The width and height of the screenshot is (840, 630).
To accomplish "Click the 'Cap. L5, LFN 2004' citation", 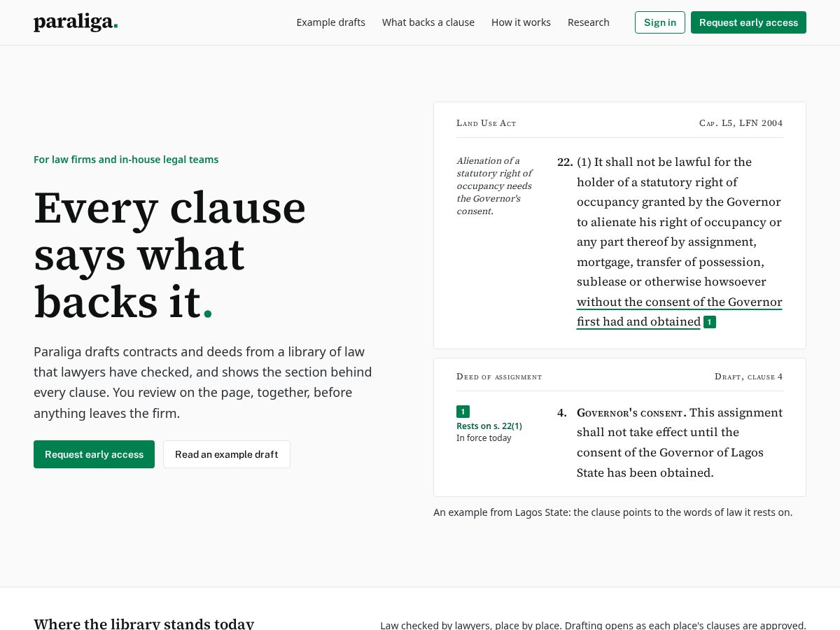I will coord(741,123).
